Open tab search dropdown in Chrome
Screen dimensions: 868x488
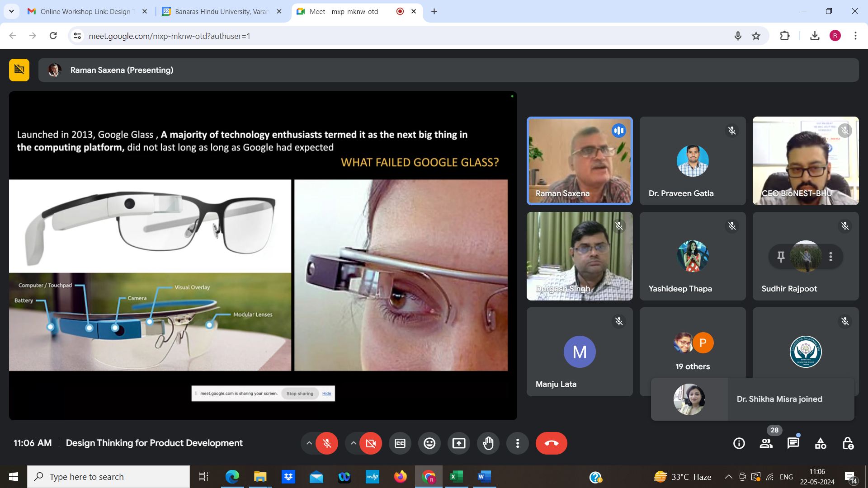point(11,11)
